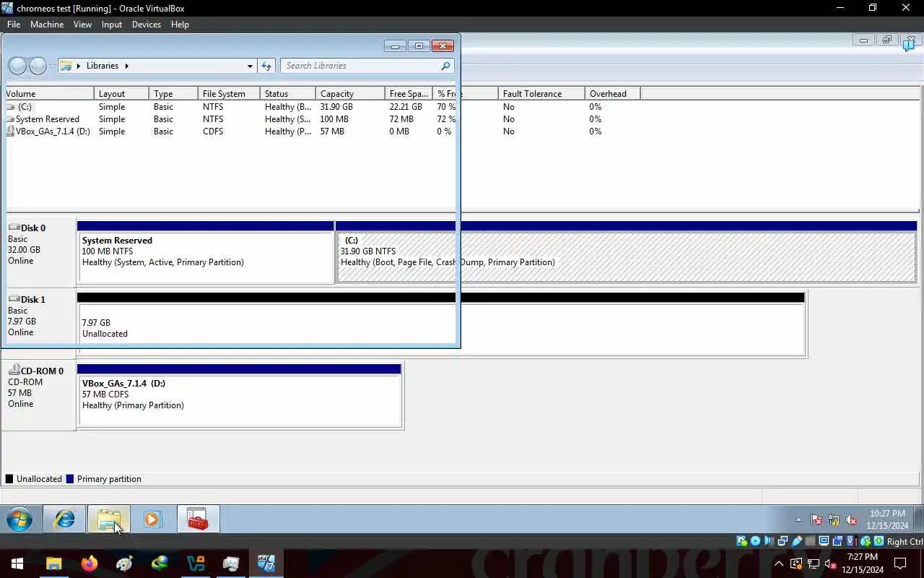Click VirtualBox hard disk activity indicator
This screenshot has width=924, height=578.
pyautogui.click(x=741, y=541)
